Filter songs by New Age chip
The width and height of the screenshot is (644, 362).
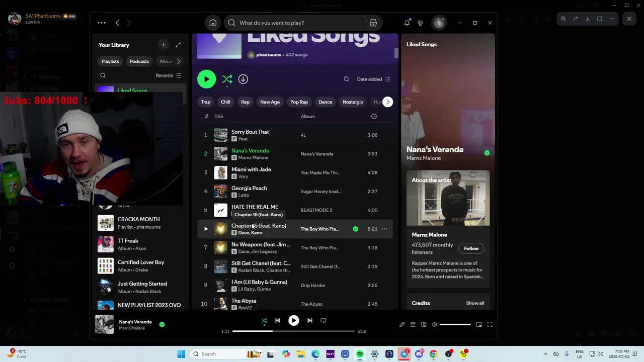tap(270, 102)
